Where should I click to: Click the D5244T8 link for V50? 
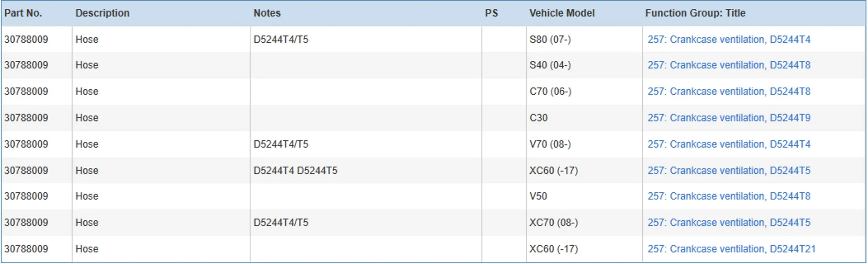click(x=728, y=196)
